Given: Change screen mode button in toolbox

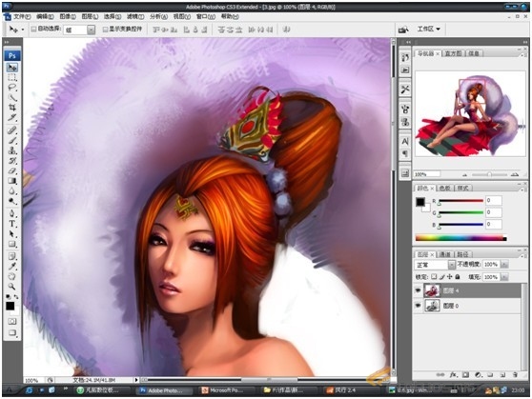Looking at the screenshot, I should click(x=12, y=332).
